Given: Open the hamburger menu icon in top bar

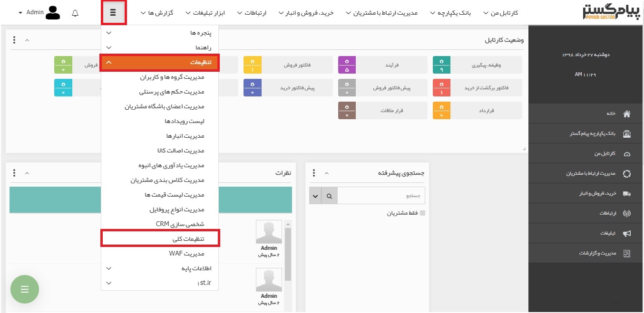Looking at the screenshot, I should pyautogui.click(x=113, y=13).
